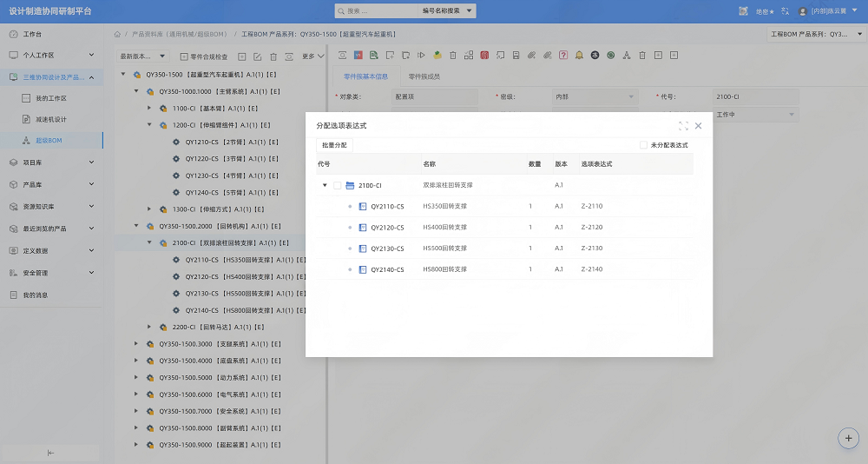The height and width of the screenshot is (464, 868).
Task: Open the 编号名称搜索 dropdown
Action: 446,11
